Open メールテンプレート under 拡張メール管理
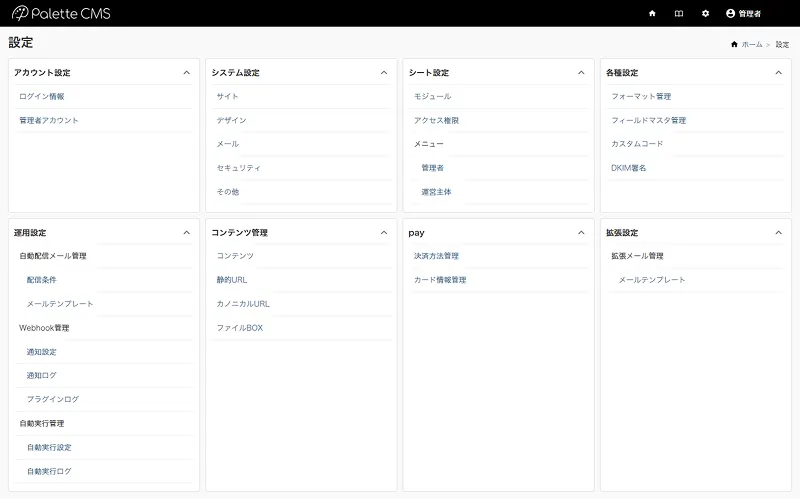 [x=652, y=280]
